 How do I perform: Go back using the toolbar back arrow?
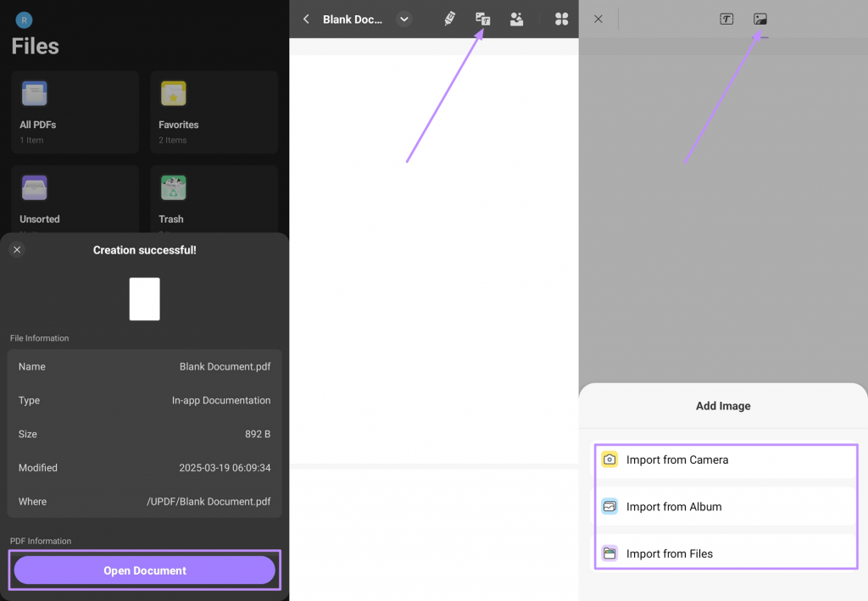pyautogui.click(x=306, y=19)
